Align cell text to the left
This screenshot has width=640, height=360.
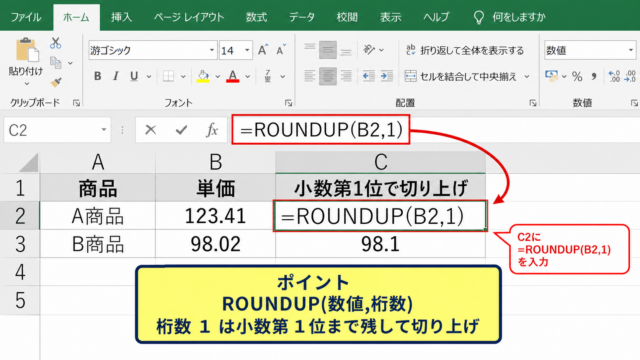point(310,76)
